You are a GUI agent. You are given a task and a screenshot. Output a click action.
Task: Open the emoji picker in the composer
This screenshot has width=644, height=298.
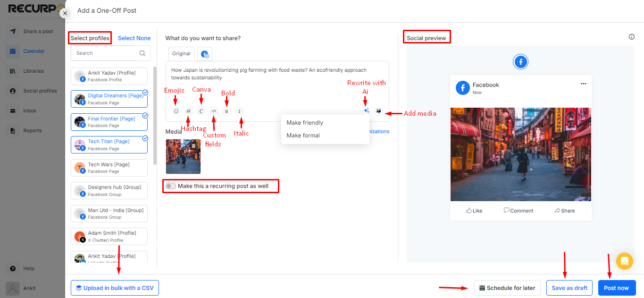[x=176, y=111]
